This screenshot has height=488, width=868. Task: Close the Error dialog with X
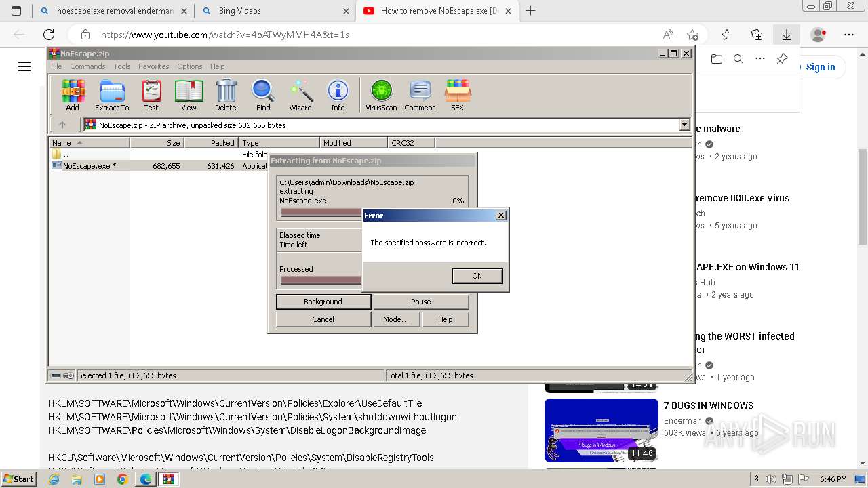501,216
